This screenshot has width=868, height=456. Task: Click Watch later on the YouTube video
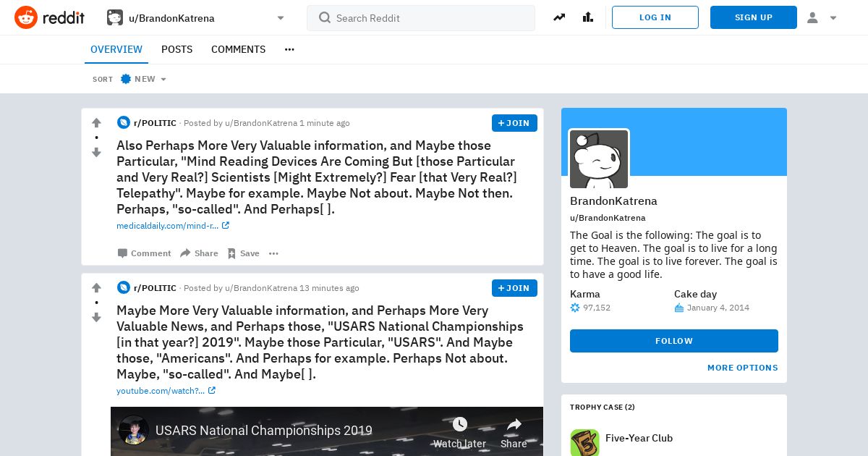point(459,432)
